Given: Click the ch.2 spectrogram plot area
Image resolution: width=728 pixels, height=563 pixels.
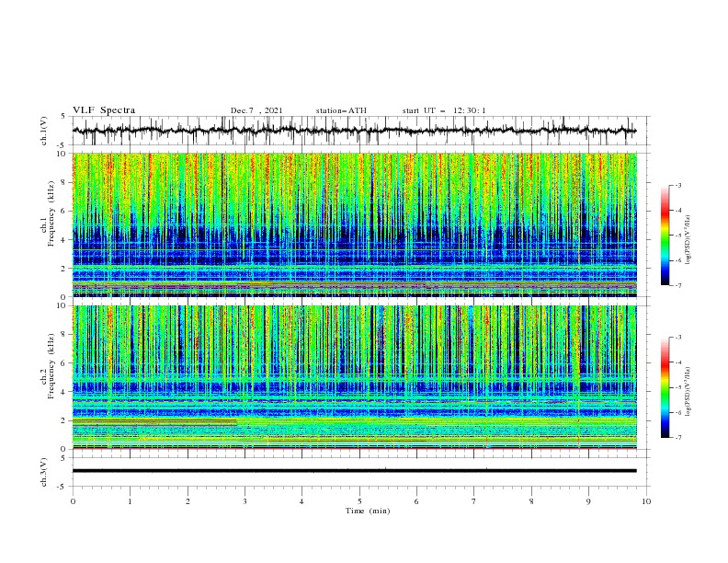Looking at the screenshot, I should point(354,377).
